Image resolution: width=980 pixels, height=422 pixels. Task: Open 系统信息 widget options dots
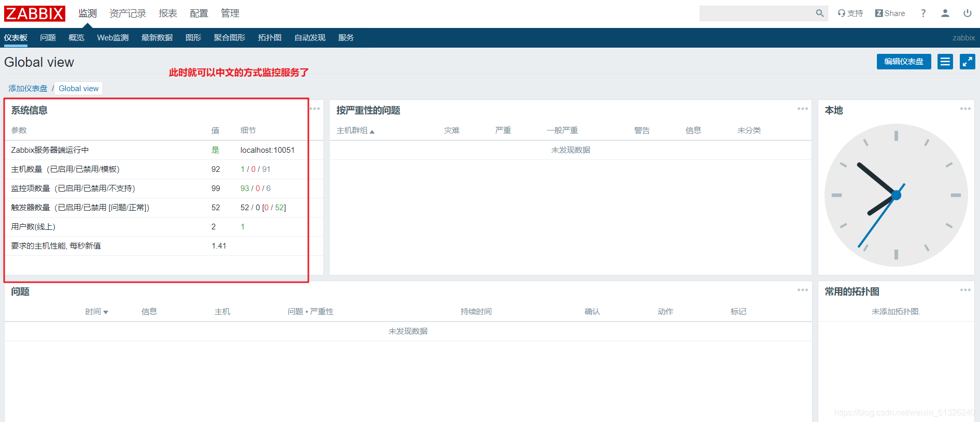[x=315, y=109]
